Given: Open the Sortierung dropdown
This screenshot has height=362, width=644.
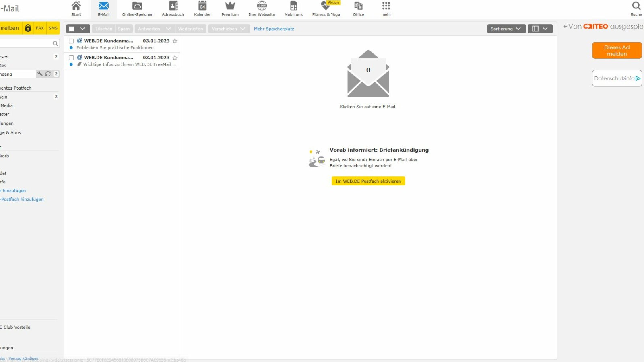Looking at the screenshot, I should click(x=506, y=29).
